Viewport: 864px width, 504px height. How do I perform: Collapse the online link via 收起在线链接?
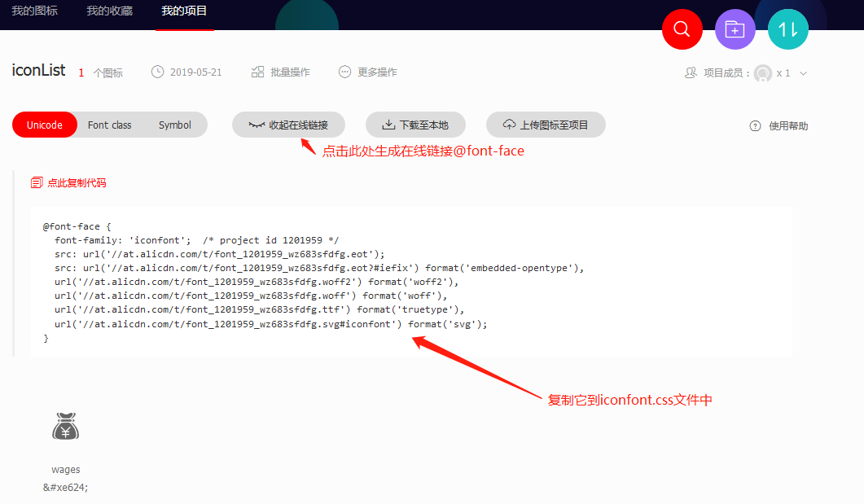[288, 124]
